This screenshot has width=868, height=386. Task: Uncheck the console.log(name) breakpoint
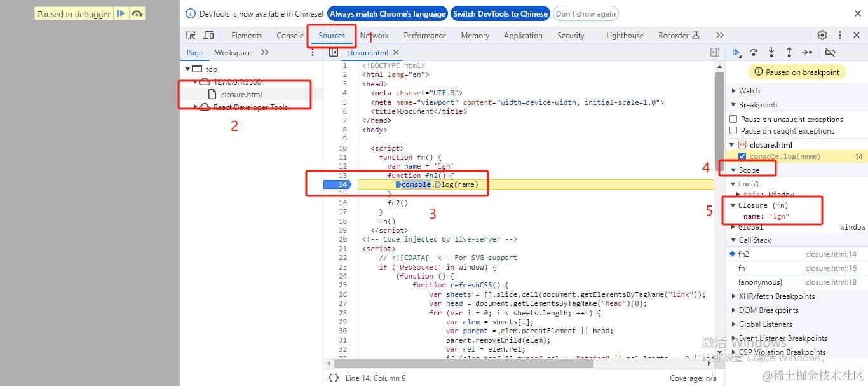[x=742, y=156]
